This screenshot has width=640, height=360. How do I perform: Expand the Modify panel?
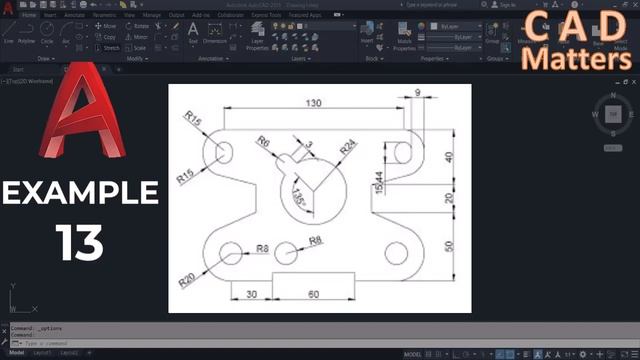tap(138, 58)
